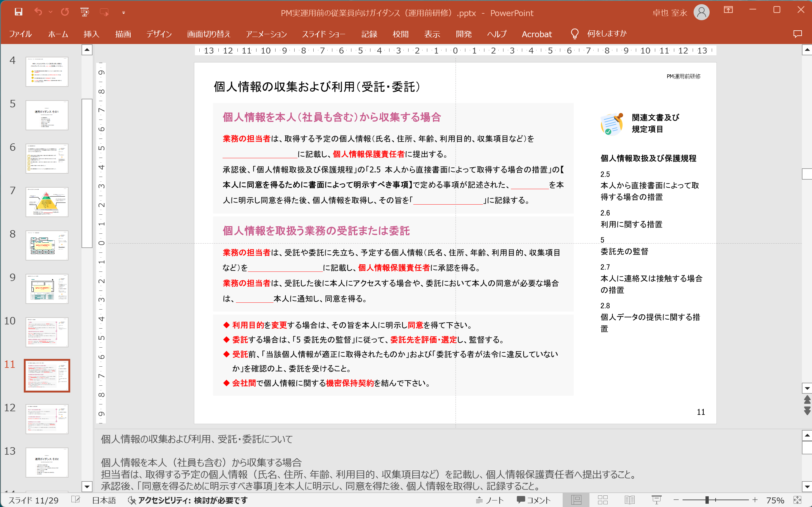Select slide 6 thumbnail
812x507 pixels.
[x=47, y=158]
